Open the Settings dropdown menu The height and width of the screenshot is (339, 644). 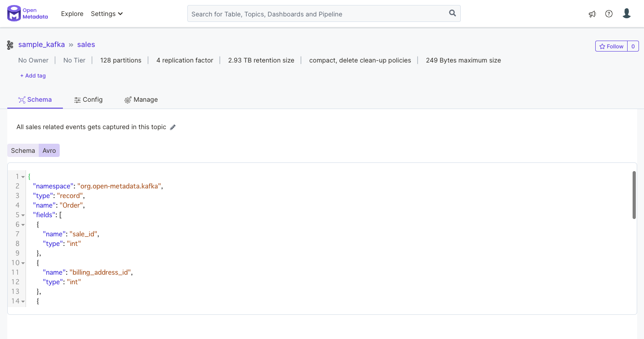click(x=107, y=14)
